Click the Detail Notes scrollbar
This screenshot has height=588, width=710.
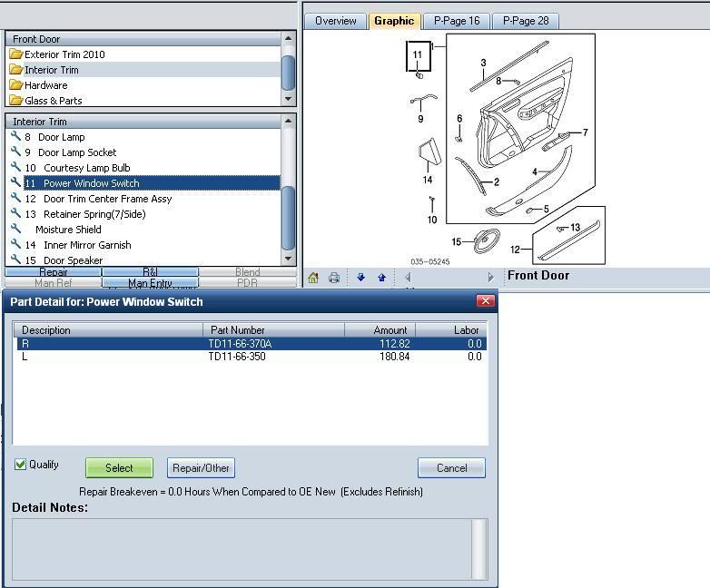pyautogui.click(x=479, y=549)
